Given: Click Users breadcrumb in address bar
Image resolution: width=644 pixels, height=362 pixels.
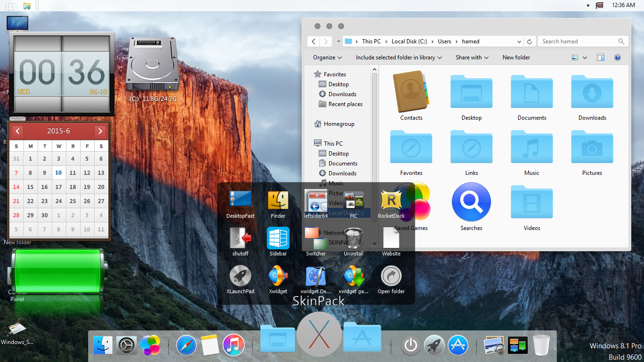Looking at the screenshot, I should [445, 41].
